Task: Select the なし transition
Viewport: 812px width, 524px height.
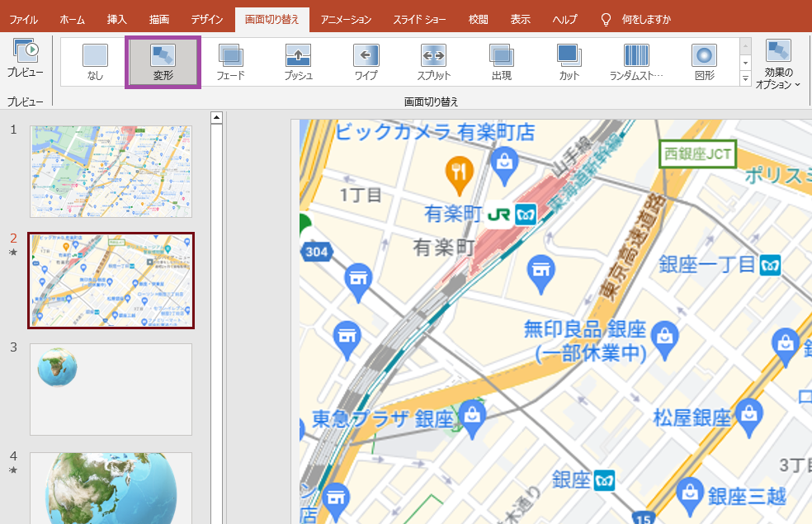Action: (95, 62)
